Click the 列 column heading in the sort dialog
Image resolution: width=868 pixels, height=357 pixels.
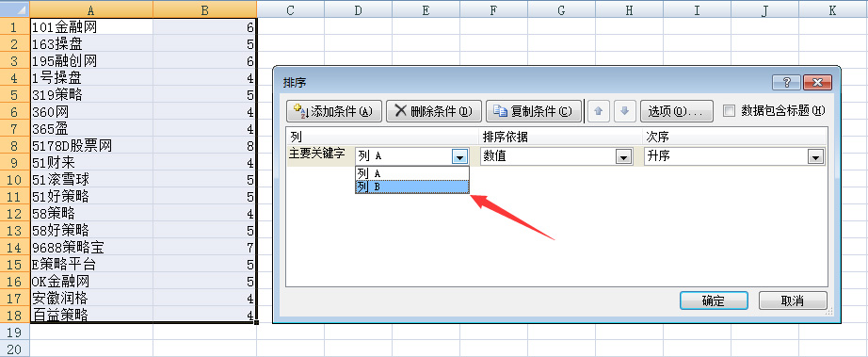coord(382,137)
